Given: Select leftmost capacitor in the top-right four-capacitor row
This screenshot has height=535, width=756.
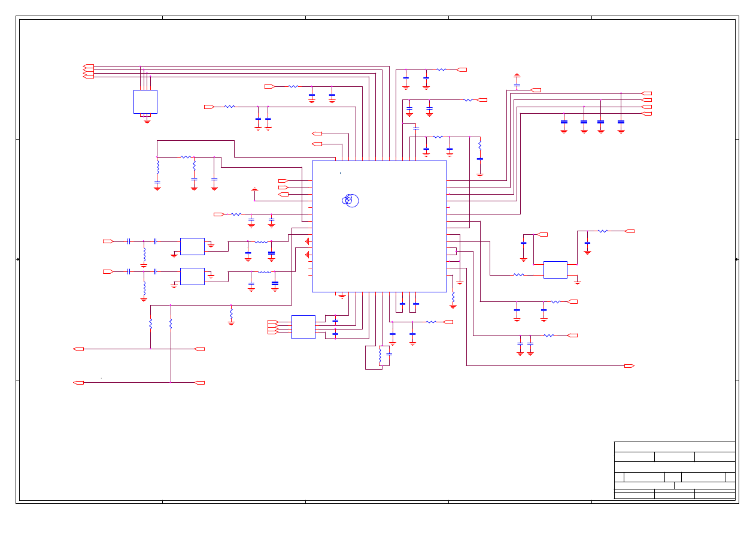Looking at the screenshot, I should point(564,122).
